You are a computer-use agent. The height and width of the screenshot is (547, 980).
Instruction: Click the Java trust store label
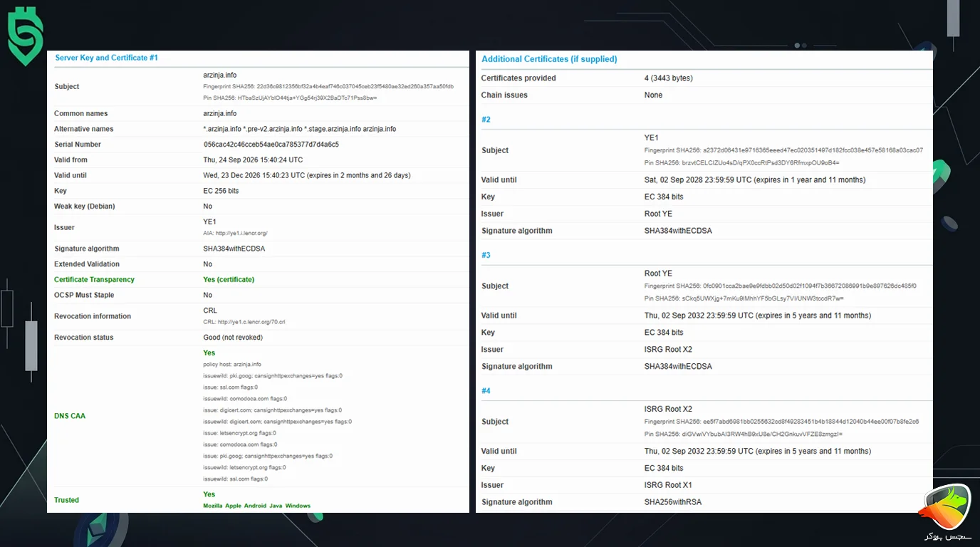click(276, 506)
